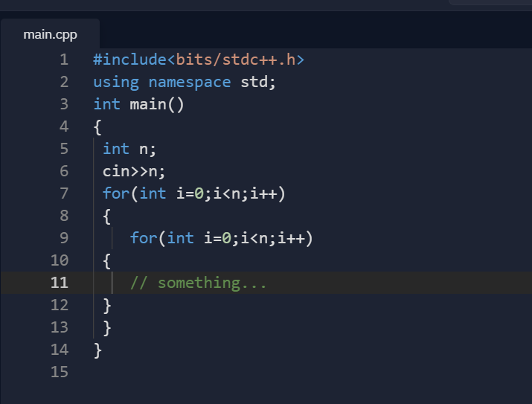Place cursor on the 'cin>>n;' statement
532x404 pixels.
tap(134, 171)
